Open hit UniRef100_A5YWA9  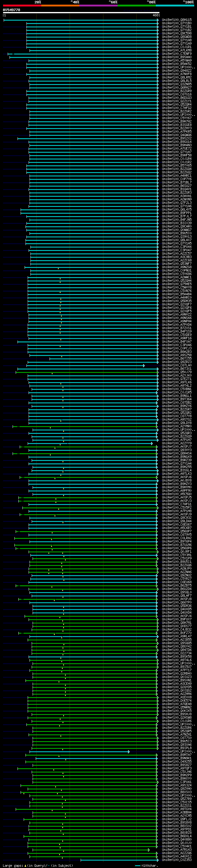click(177, 61)
